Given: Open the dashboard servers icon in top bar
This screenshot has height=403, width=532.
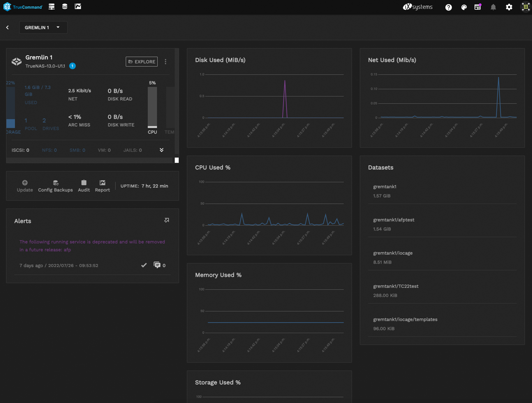Looking at the screenshot, I should point(52,7).
